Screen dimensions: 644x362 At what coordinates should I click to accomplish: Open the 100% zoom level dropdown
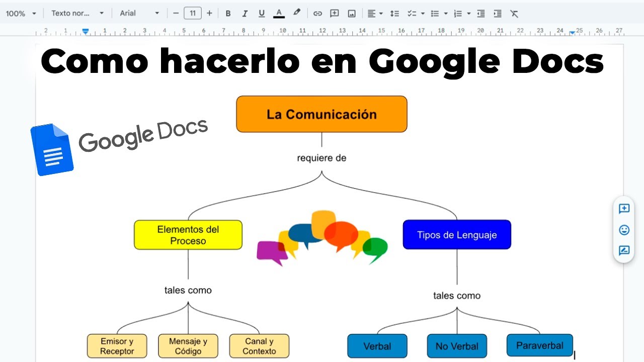point(21,14)
